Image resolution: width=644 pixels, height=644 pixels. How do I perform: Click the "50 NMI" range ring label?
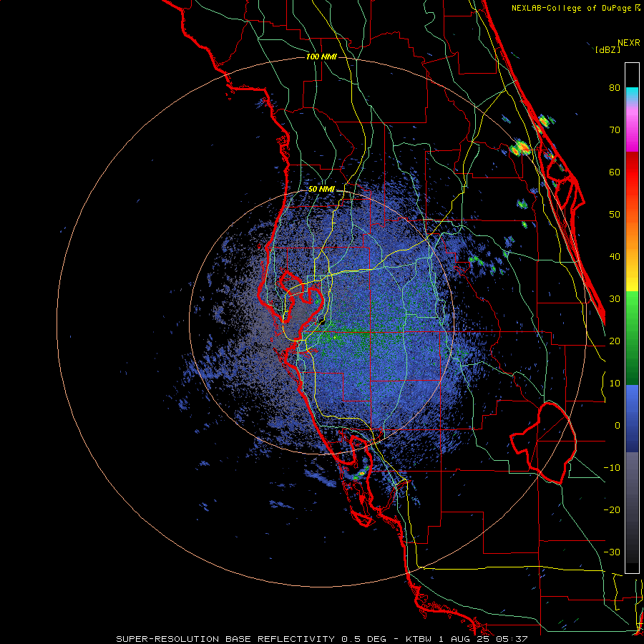tap(321, 190)
